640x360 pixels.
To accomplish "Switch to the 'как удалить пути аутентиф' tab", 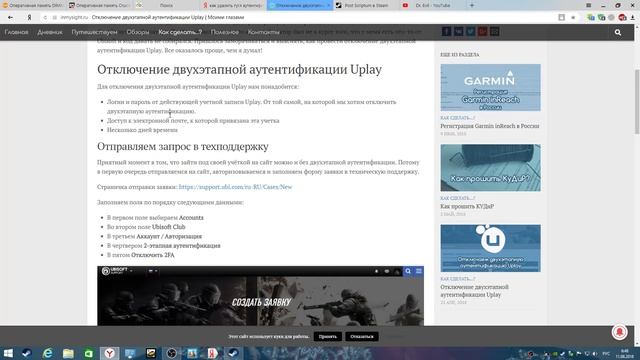I will point(233,5).
